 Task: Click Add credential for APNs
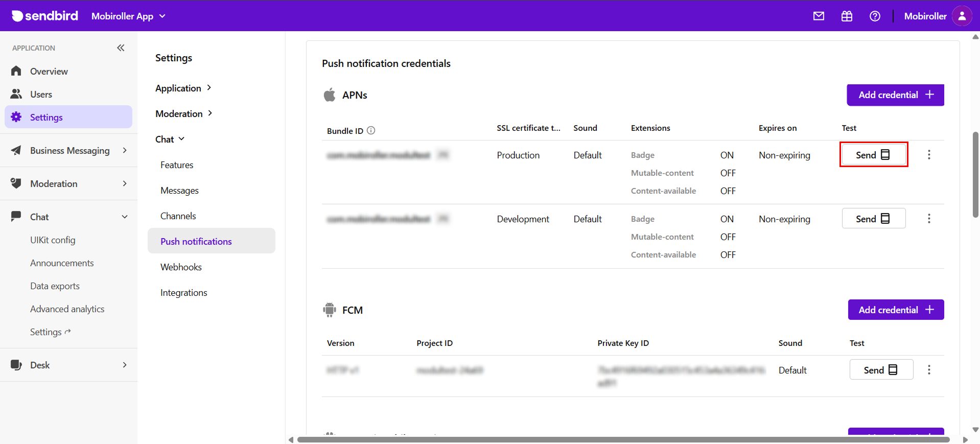pyautogui.click(x=895, y=95)
